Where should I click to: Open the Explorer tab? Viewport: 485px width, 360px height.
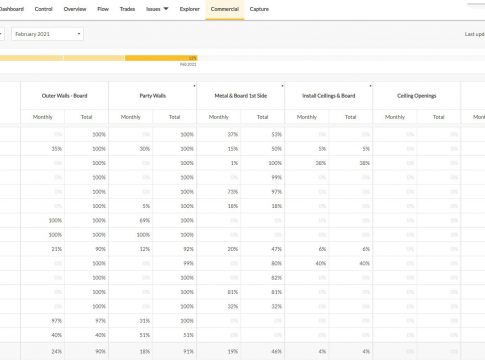click(190, 9)
